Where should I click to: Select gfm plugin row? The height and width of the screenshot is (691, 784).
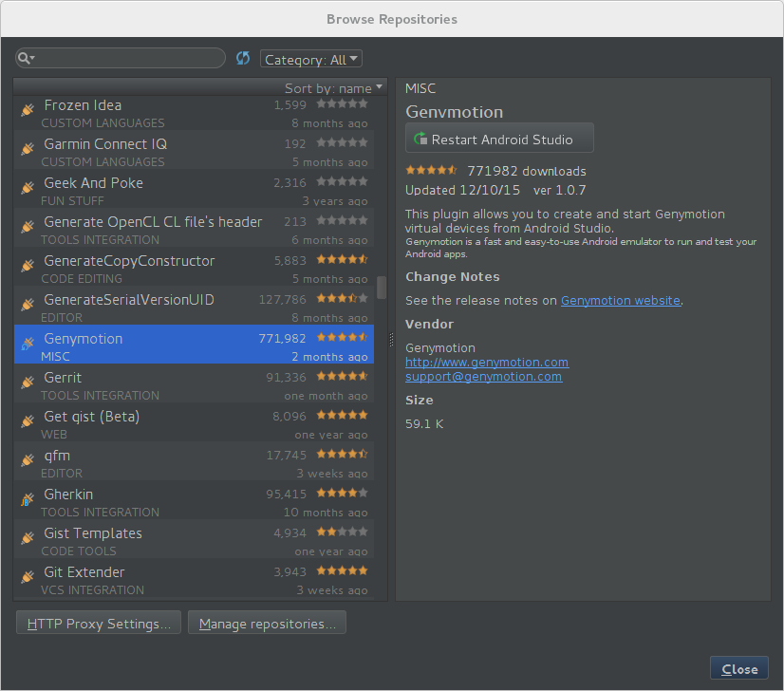[x=194, y=461]
